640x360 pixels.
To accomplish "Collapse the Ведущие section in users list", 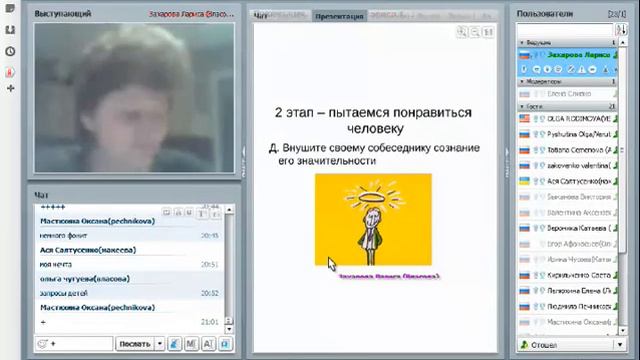I will [522, 42].
